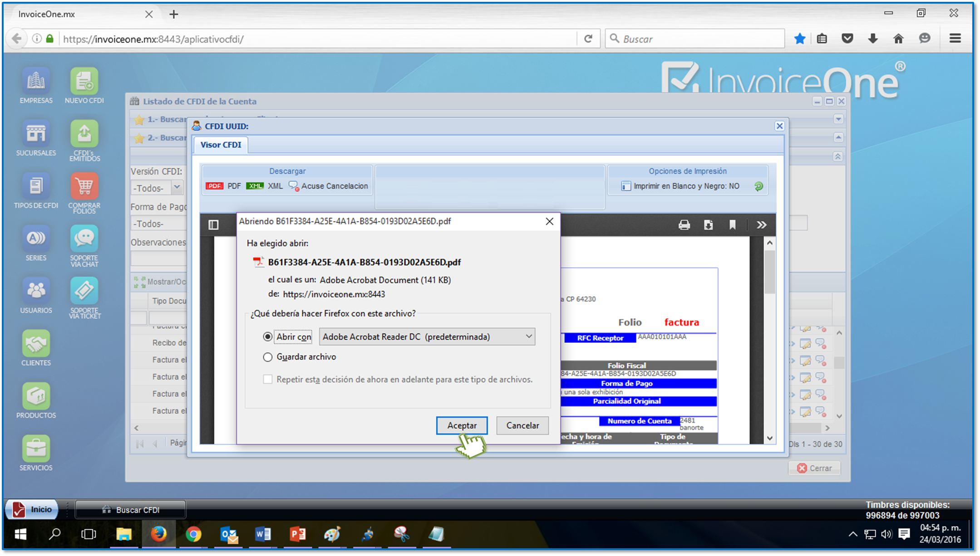Click the browser URL address bar

click(318, 39)
